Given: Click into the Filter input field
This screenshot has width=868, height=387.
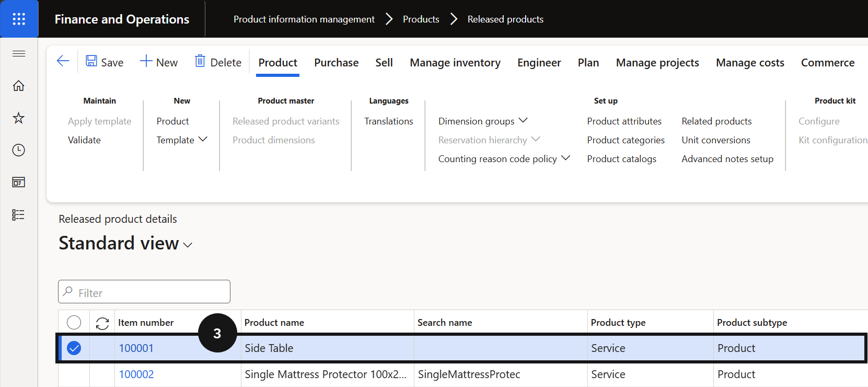Looking at the screenshot, I should tap(144, 292).
